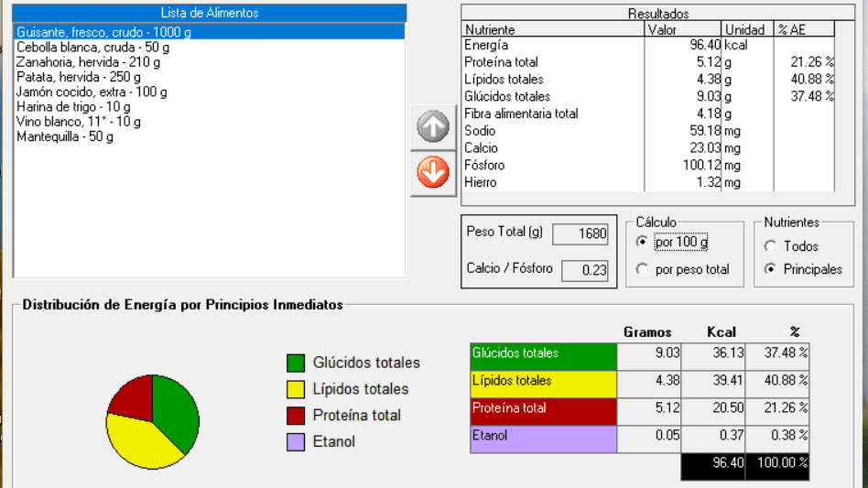Select the 'por 100 g' calculation option
The height and width of the screenshot is (488, 868).
643,243
